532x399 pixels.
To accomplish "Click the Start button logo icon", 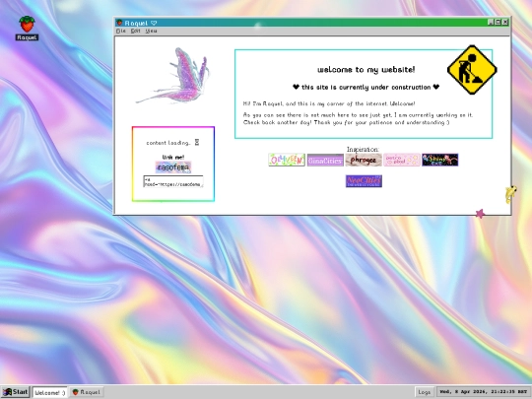I will click(8, 392).
